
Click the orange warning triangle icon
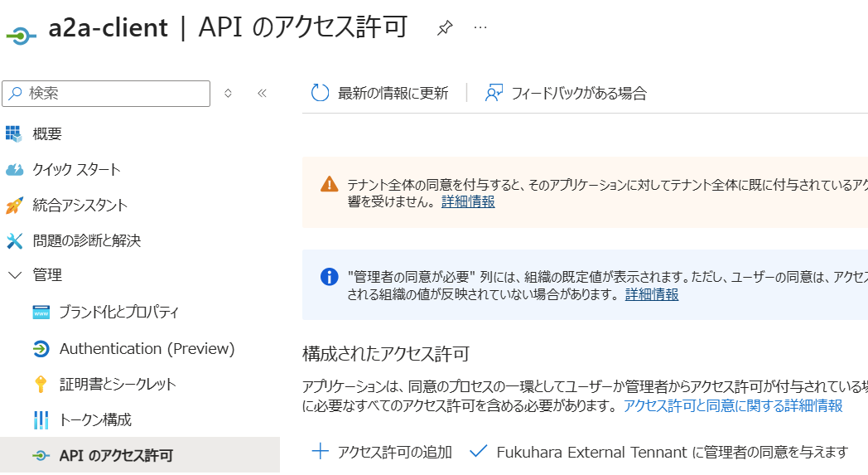[330, 184]
